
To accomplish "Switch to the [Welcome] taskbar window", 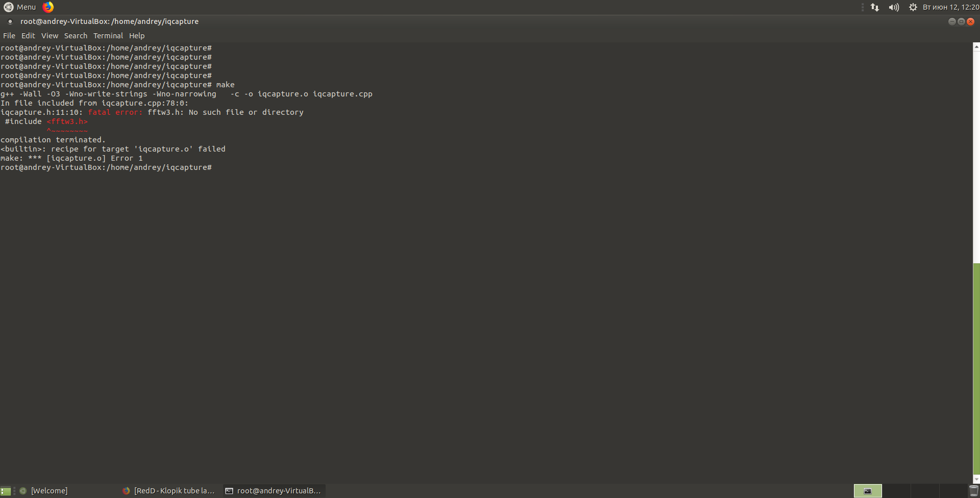I will tap(49, 491).
